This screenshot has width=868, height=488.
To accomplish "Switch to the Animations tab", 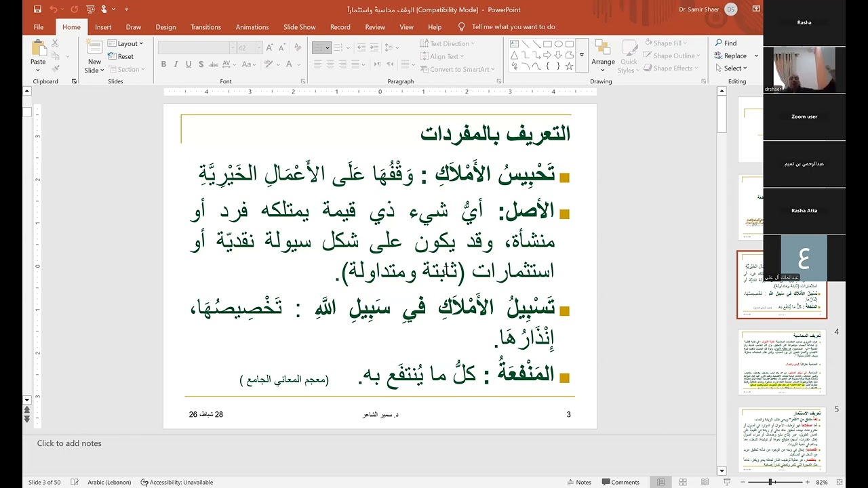I will click(252, 27).
